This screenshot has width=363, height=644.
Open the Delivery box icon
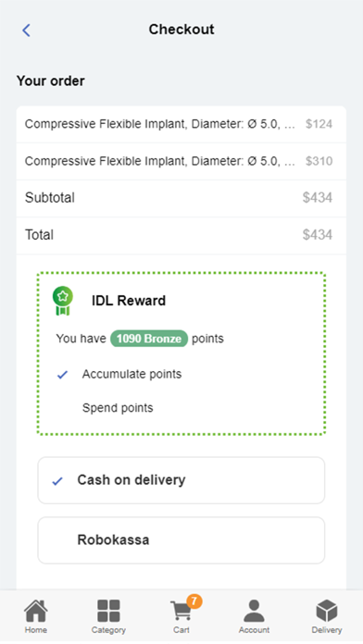326,611
